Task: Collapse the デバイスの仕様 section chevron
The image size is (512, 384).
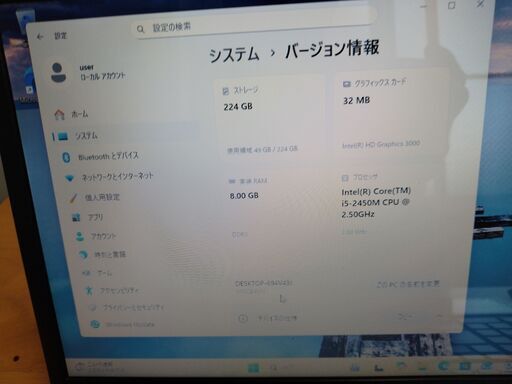Action: click(x=439, y=315)
